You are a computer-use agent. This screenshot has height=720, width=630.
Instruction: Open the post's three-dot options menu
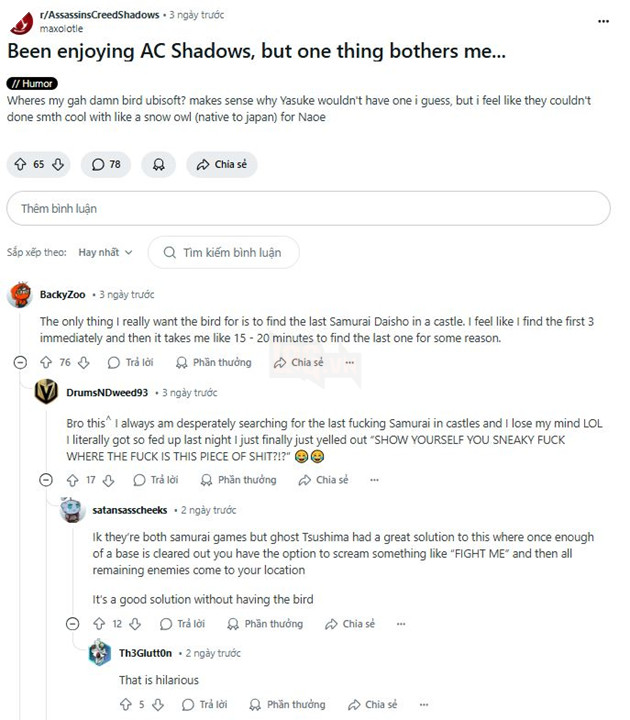603,20
